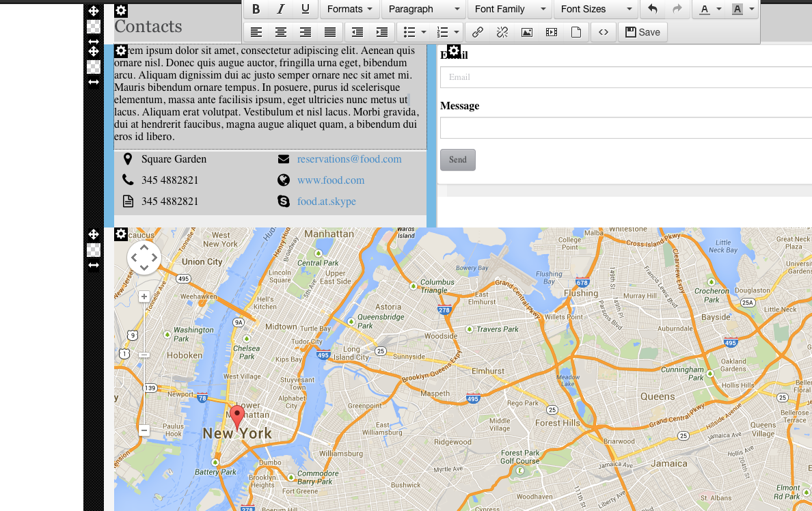The image size is (812, 511).
Task: Open the map section settings gear
Action: [x=121, y=234]
